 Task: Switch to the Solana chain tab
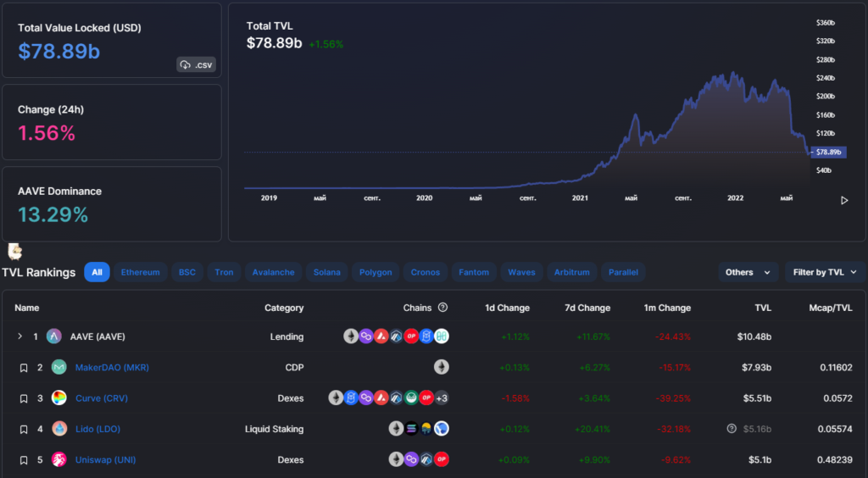click(326, 272)
